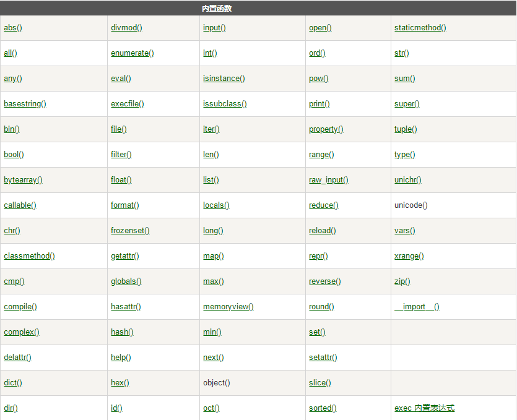The height and width of the screenshot is (420, 517).
Task: Follow the exec 内置表达式 link
Action: 424,408
